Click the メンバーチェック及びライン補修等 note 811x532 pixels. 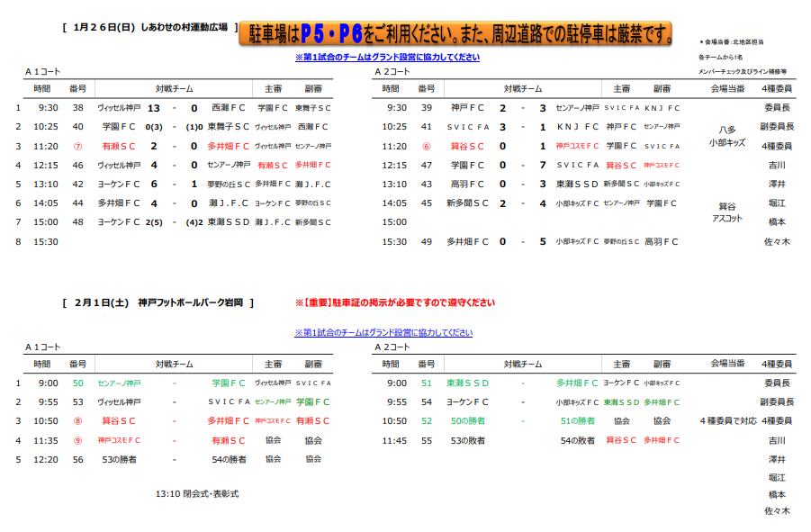click(743, 71)
